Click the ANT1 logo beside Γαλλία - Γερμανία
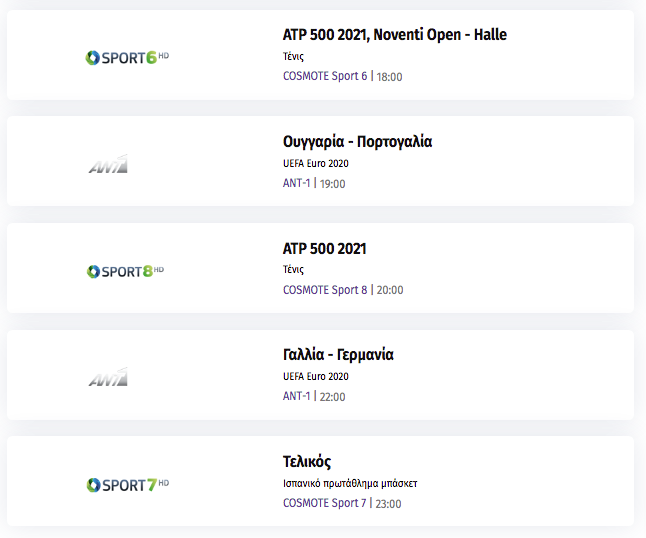Screen dimensions: 646x538 pos(108,377)
